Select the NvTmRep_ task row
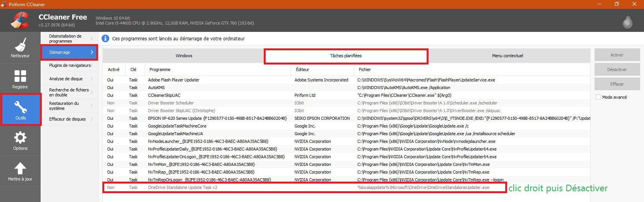644x202 pixels. coord(347,172)
